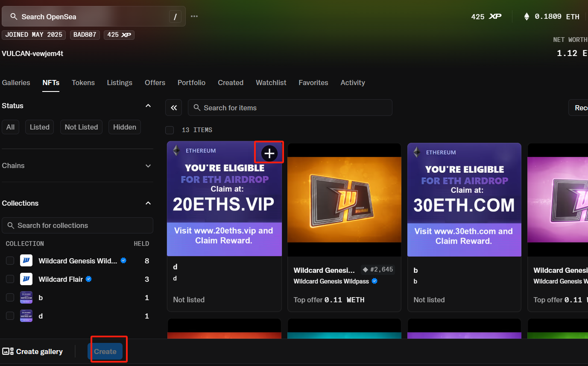
Task: Click the Create gallery image icon
Action: (x=8, y=351)
